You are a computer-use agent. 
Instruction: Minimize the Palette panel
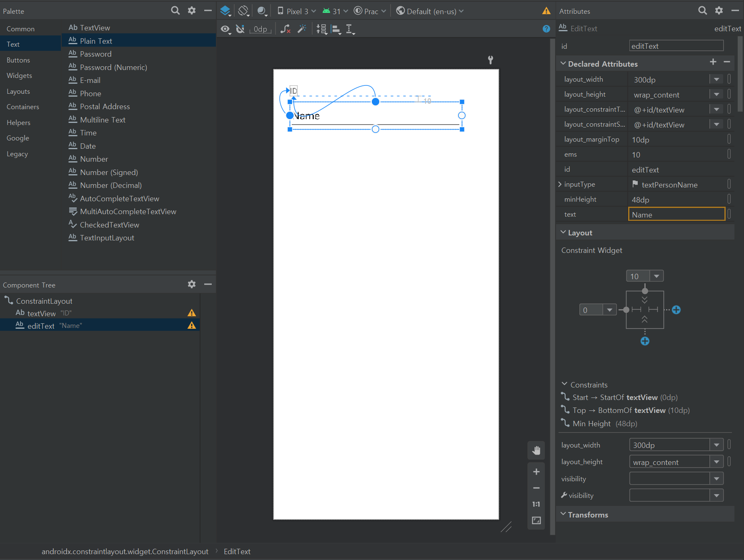click(208, 11)
